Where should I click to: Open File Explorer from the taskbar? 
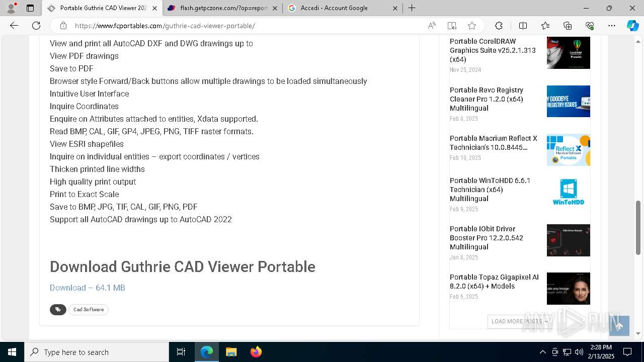[231, 352]
